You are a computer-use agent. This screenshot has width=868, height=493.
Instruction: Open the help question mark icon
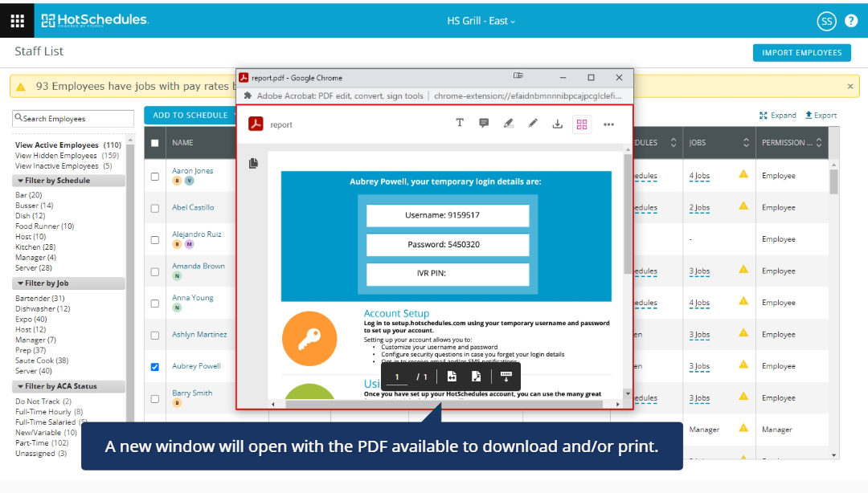[851, 21]
